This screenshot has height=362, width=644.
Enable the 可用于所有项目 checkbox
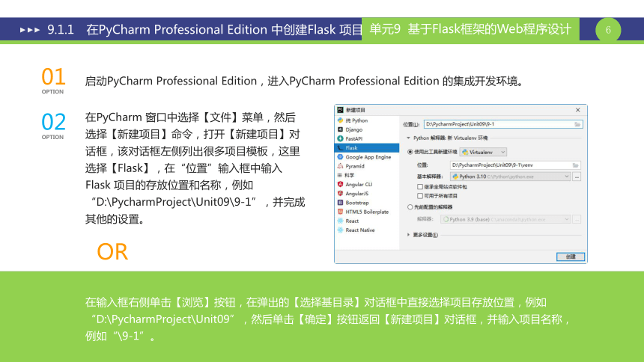click(x=420, y=196)
